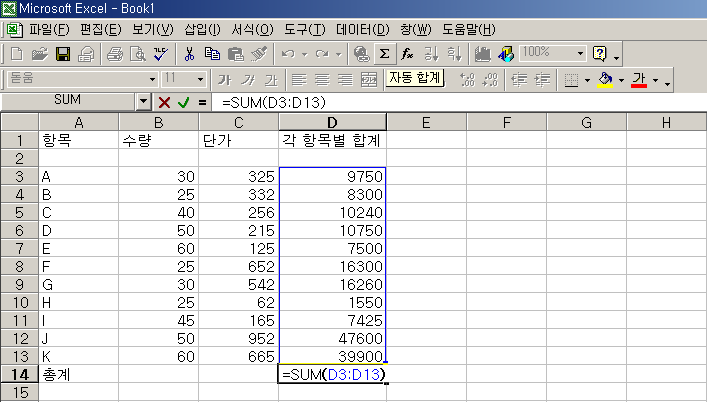
Task: Toggle align right button
Action: tap(345, 80)
